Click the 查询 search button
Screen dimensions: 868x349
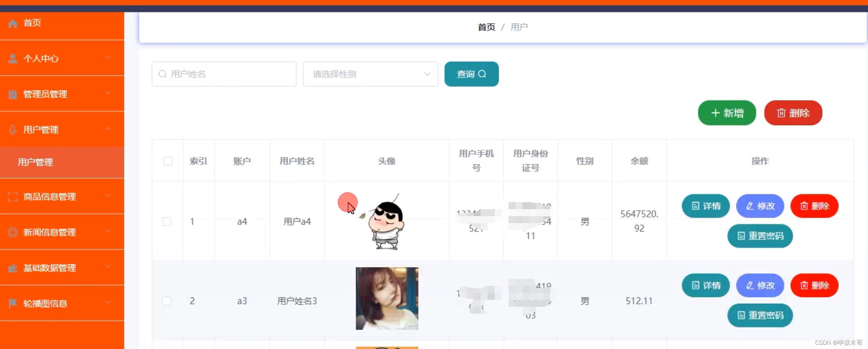[472, 74]
